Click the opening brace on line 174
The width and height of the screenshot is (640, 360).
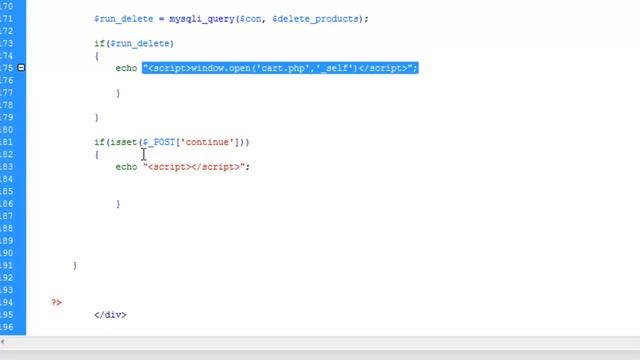(x=96, y=56)
